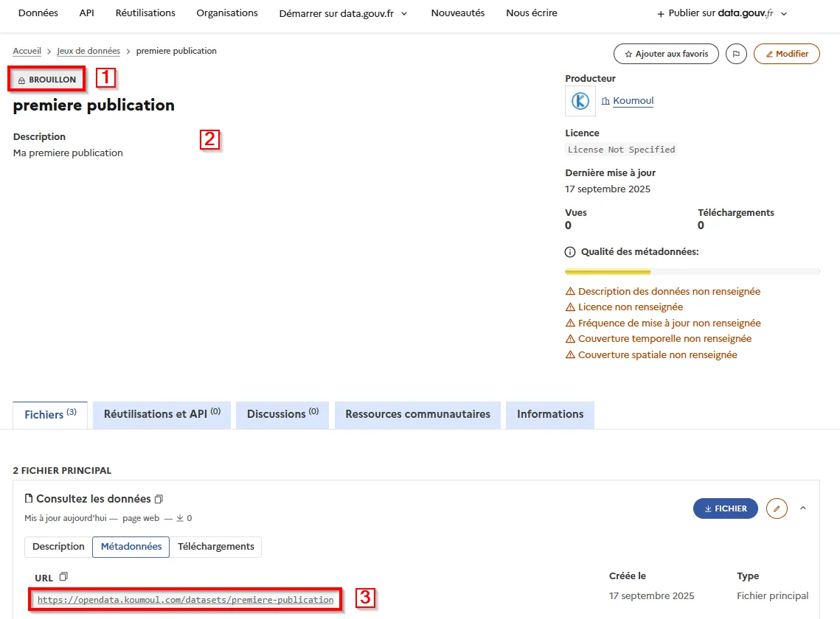Click the Koumoul producer logo
Screen dimensions: 840x619
point(580,101)
